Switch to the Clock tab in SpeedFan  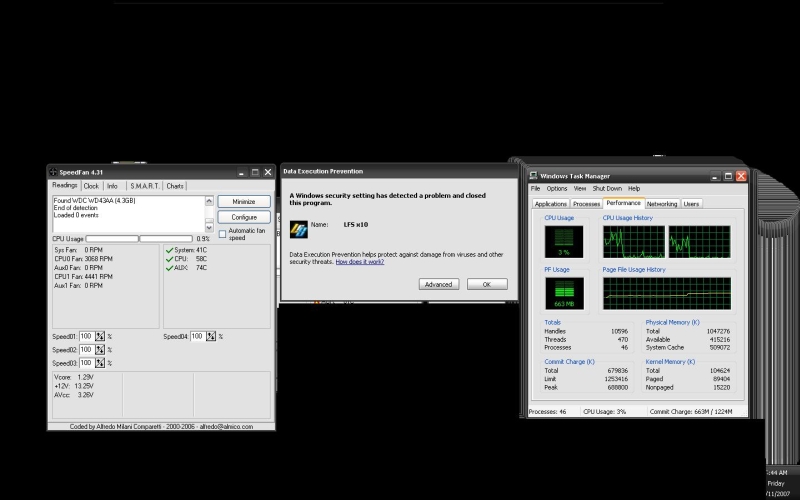(x=91, y=186)
